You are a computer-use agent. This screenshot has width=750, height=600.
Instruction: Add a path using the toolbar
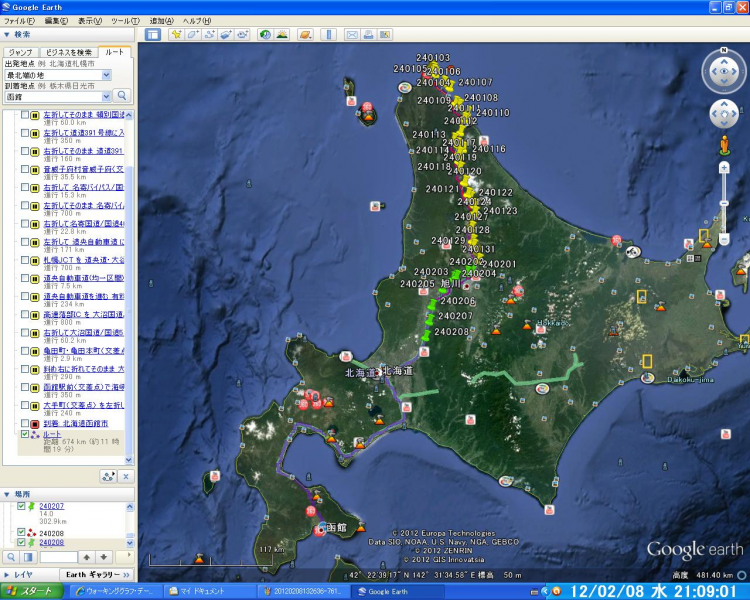209,34
